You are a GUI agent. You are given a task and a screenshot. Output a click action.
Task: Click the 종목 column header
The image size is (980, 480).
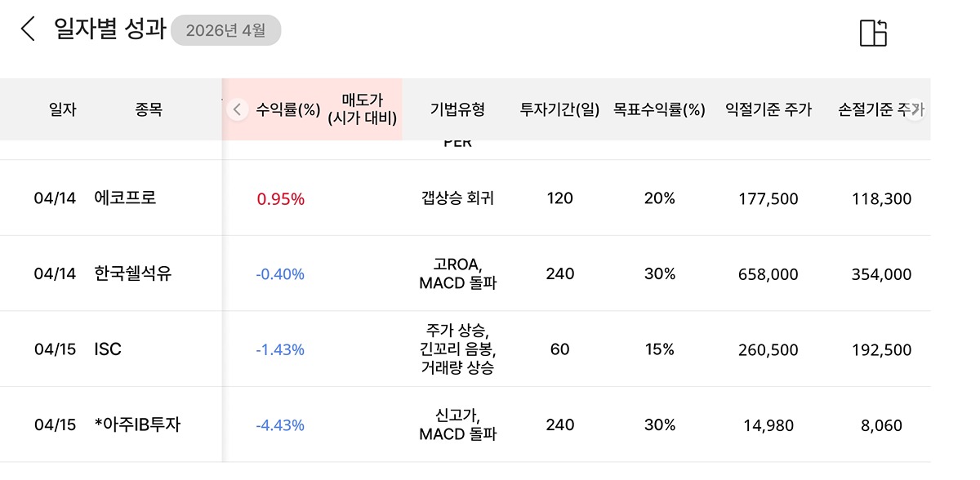[x=149, y=109]
